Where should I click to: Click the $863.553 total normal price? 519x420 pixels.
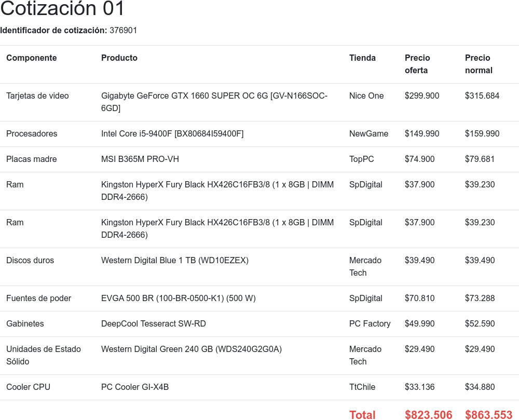click(x=489, y=415)
